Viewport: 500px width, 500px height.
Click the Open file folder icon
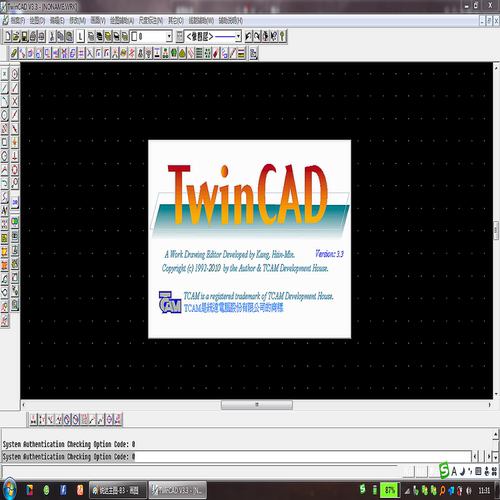coord(16,36)
